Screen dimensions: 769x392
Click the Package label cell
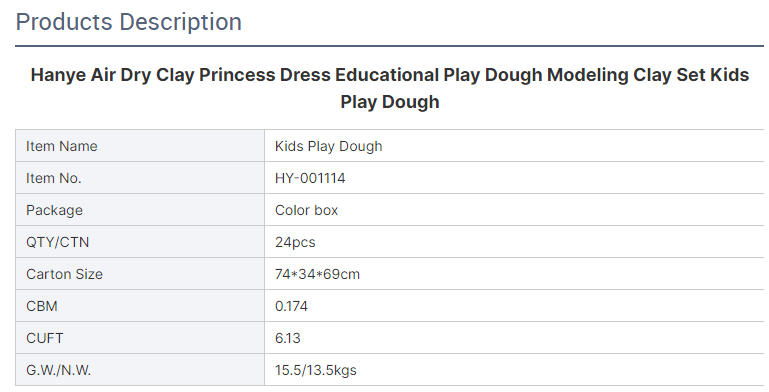click(x=140, y=209)
